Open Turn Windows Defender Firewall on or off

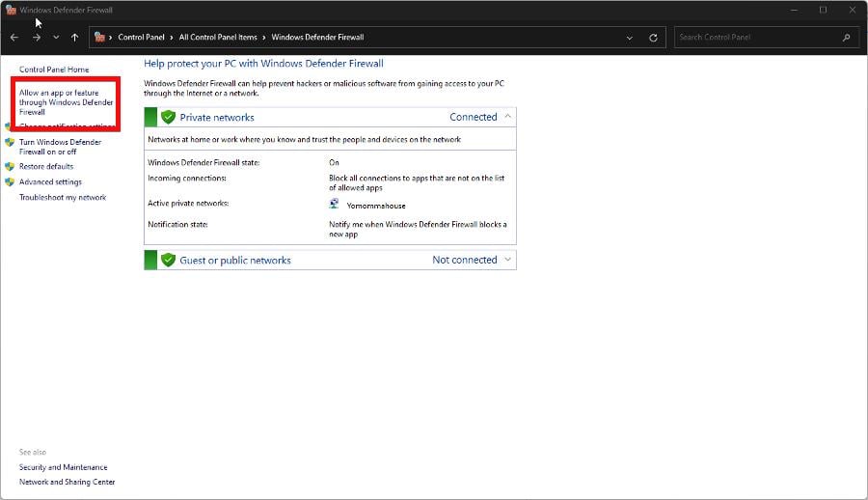tap(61, 147)
